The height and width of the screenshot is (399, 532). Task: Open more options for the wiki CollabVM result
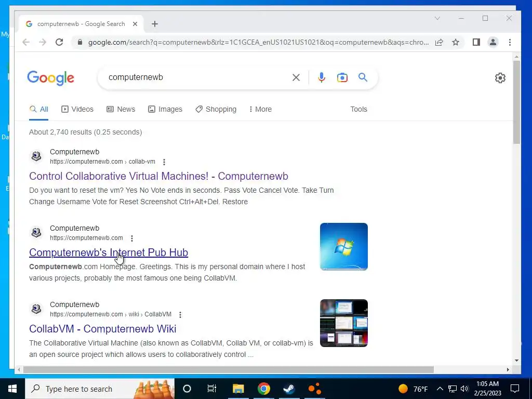(x=180, y=314)
